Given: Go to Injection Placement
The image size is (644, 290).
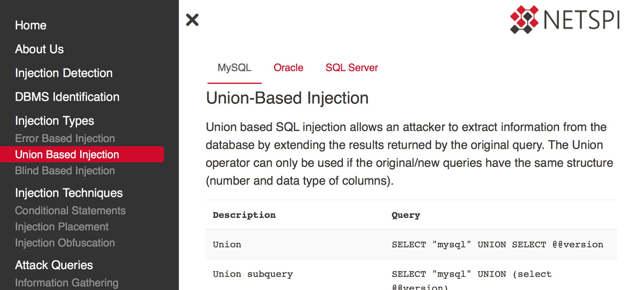Looking at the screenshot, I should click(x=62, y=227).
